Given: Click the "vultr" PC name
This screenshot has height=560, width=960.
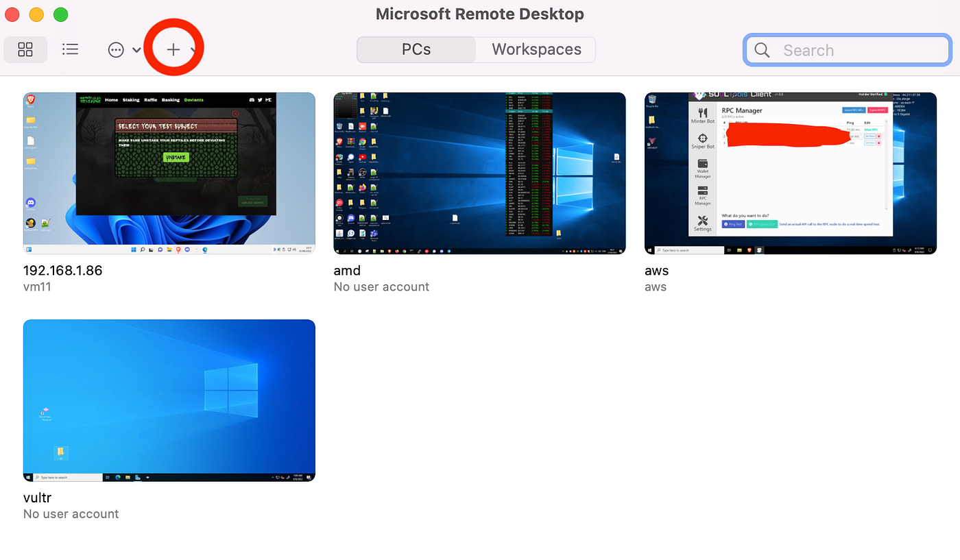Looking at the screenshot, I should (x=37, y=498).
